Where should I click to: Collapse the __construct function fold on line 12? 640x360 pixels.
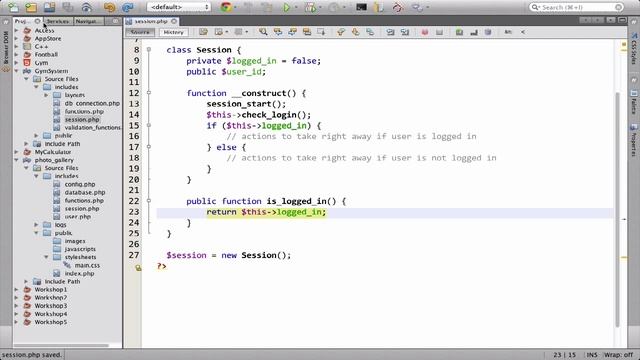(x=149, y=93)
